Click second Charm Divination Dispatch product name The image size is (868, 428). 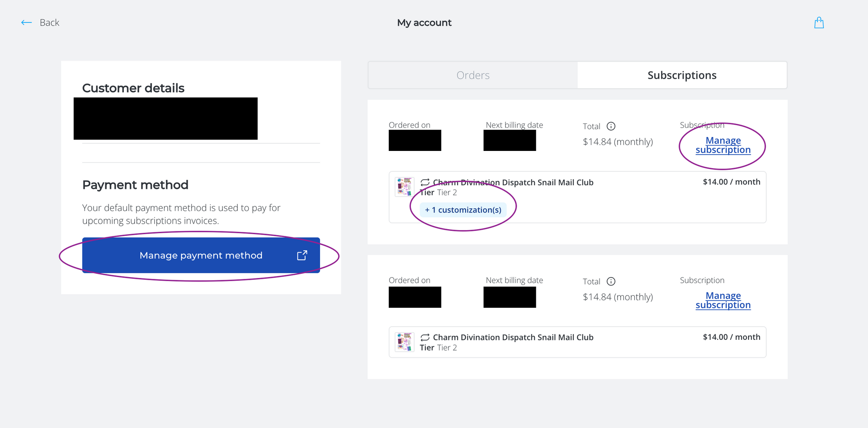coord(513,338)
